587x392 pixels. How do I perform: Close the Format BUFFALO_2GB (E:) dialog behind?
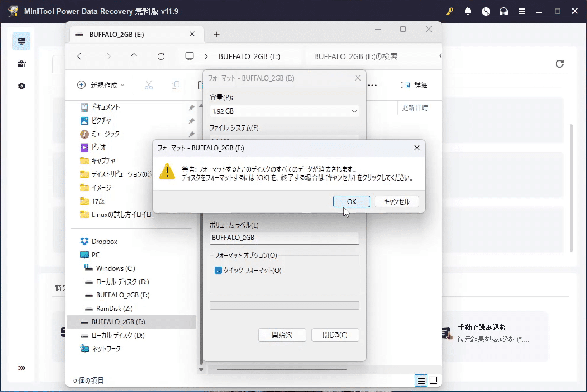(358, 78)
